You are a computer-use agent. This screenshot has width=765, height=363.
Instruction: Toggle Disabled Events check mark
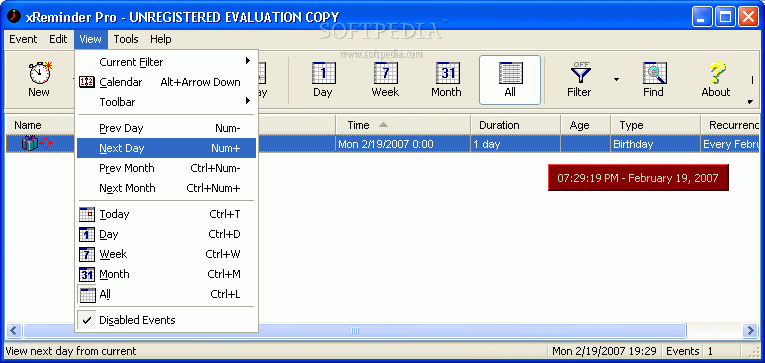tap(87, 320)
